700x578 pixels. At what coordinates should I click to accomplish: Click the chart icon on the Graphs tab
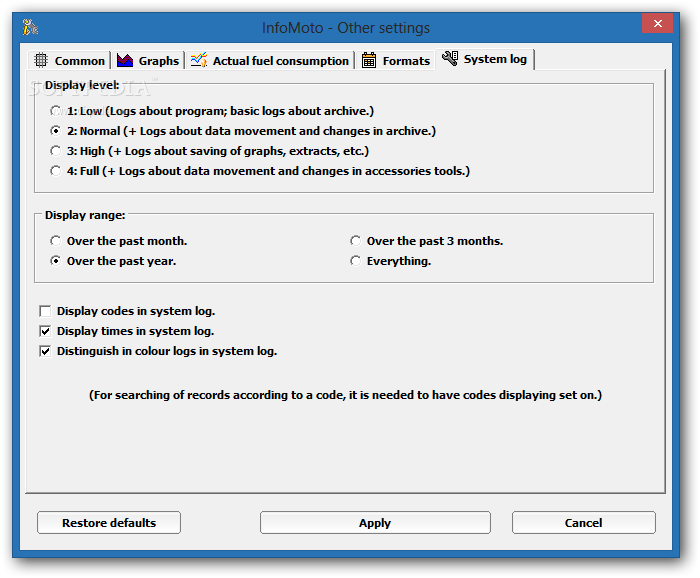tap(125, 60)
